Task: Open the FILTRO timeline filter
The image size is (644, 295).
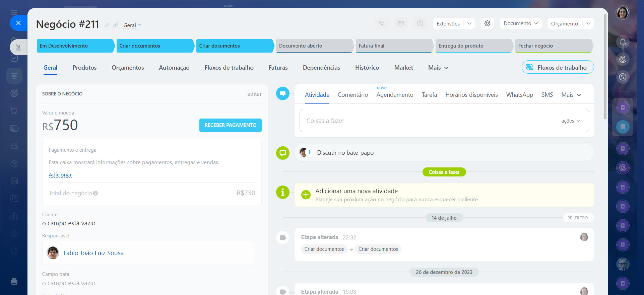Action: (x=578, y=218)
